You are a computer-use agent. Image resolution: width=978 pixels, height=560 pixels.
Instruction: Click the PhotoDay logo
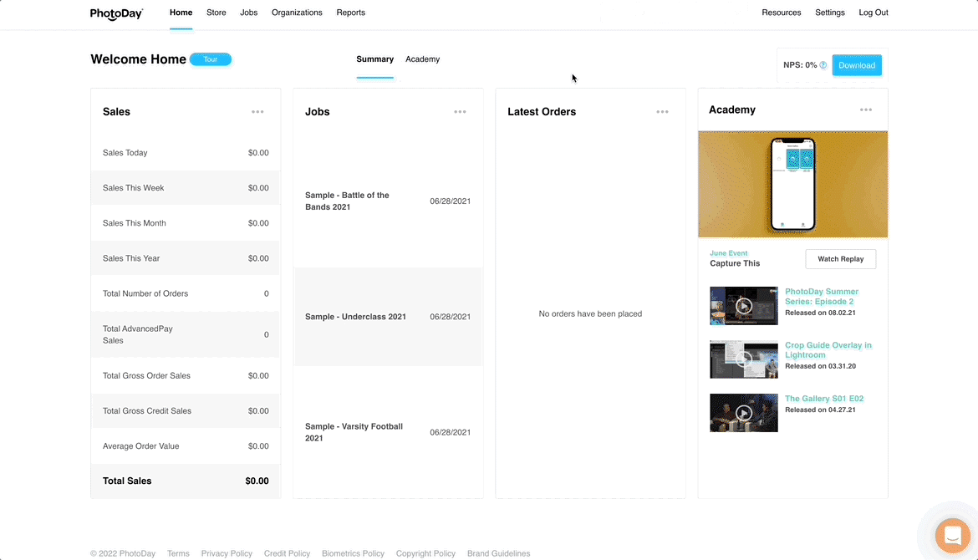point(116,13)
